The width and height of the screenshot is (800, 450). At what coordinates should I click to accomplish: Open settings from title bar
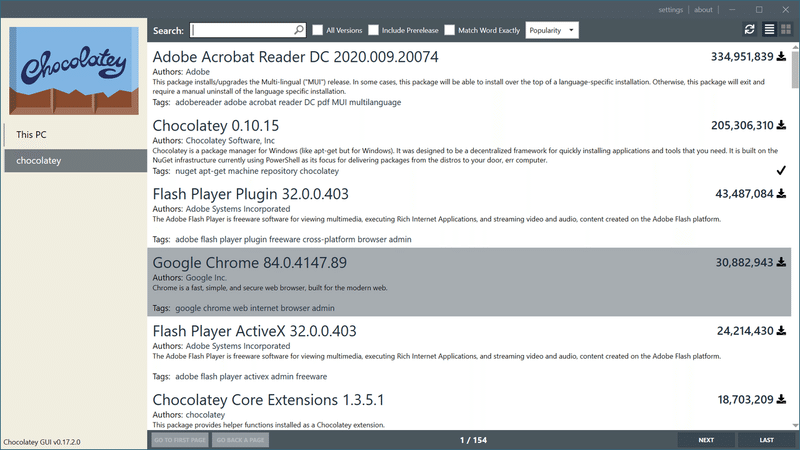click(670, 10)
